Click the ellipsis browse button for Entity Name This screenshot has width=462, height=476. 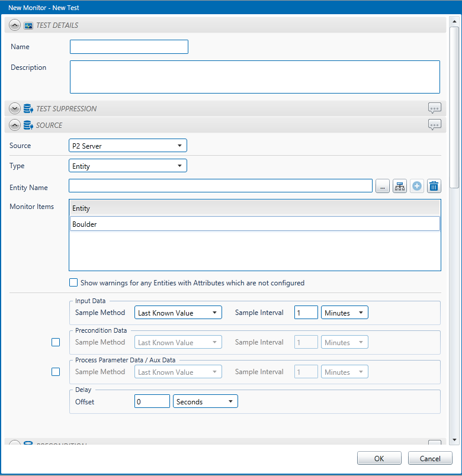[383, 186]
